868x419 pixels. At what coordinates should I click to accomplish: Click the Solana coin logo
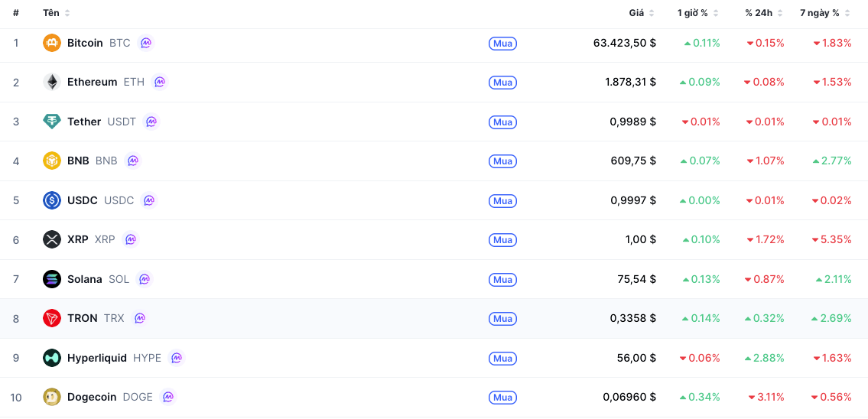(52, 279)
